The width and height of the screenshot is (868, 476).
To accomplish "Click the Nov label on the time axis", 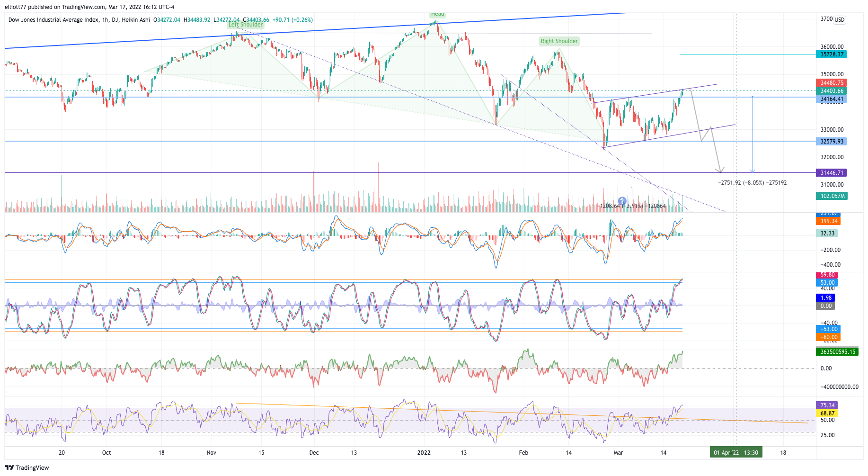I will pyautogui.click(x=212, y=453).
